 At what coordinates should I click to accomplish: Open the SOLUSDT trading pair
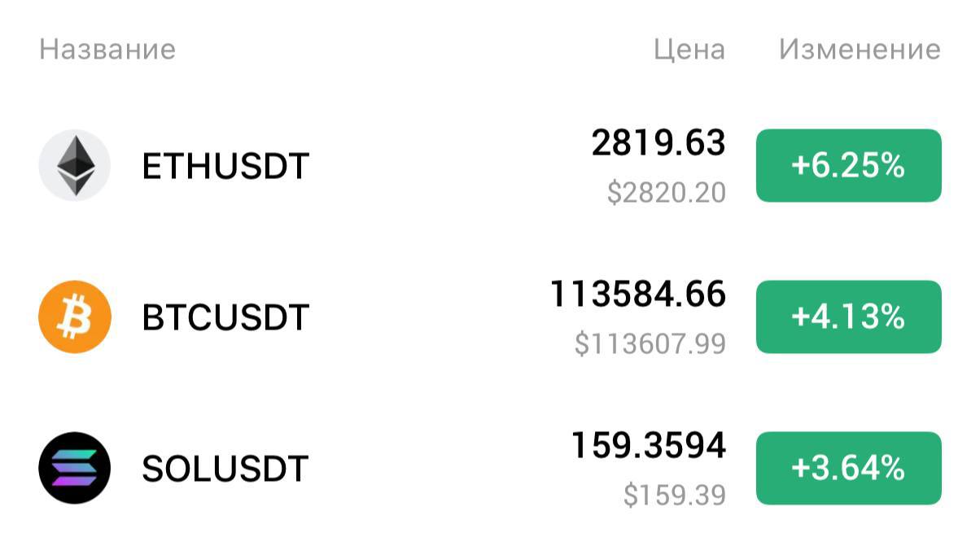click(225, 469)
